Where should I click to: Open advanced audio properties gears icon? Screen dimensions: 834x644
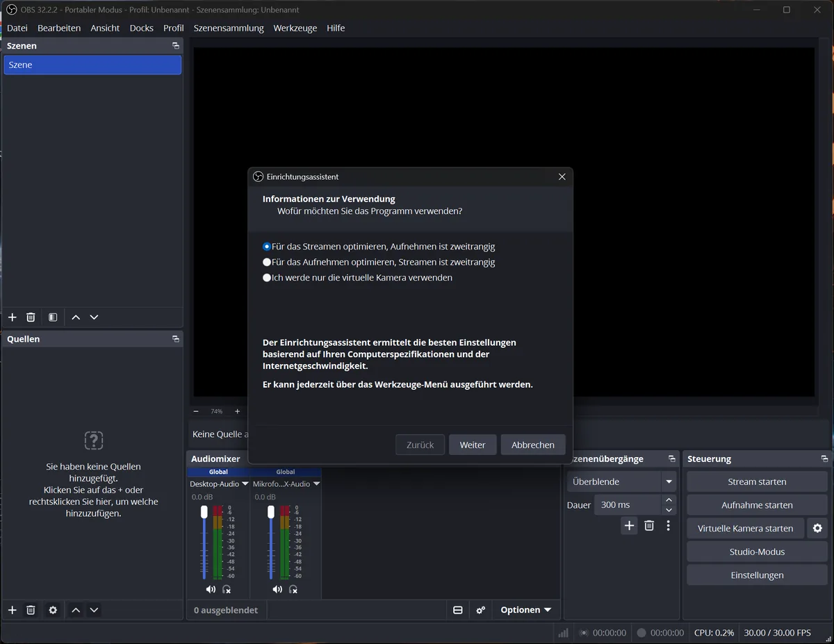click(x=480, y=610)
